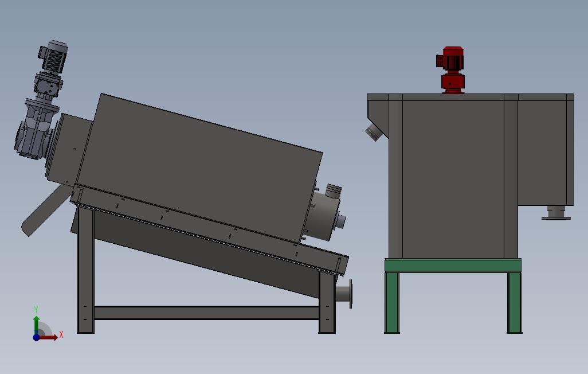Viewport: 588px width, 374px height.
Task: Select the side box extension on the tank's right
Action: [546, 152]
